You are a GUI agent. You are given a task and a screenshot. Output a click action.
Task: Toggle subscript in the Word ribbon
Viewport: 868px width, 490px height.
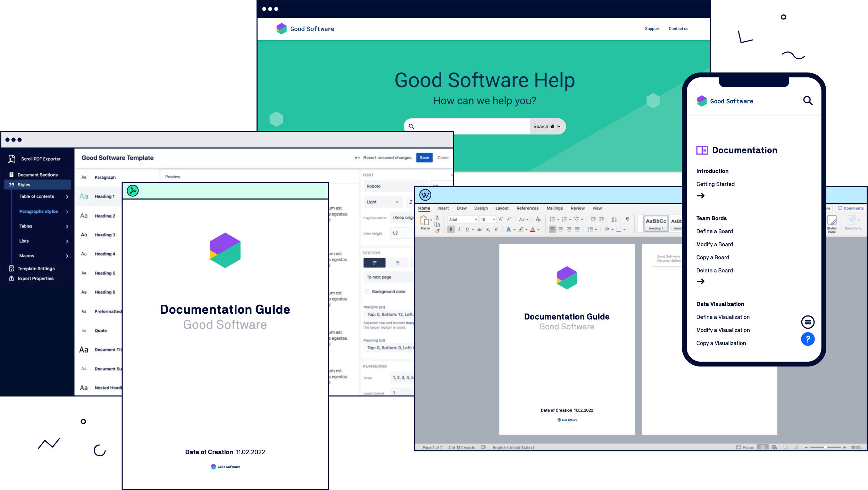coord(488,229)
